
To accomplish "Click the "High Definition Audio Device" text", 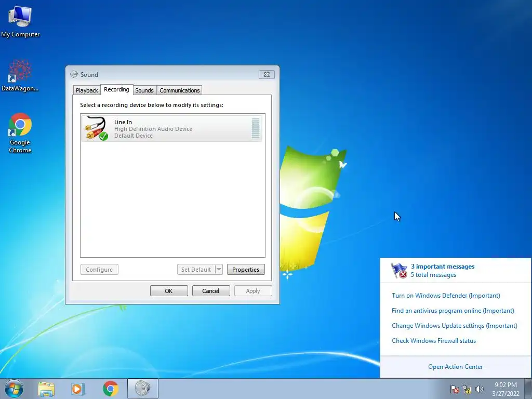I will pyautogui.click(x=153, y=129).
